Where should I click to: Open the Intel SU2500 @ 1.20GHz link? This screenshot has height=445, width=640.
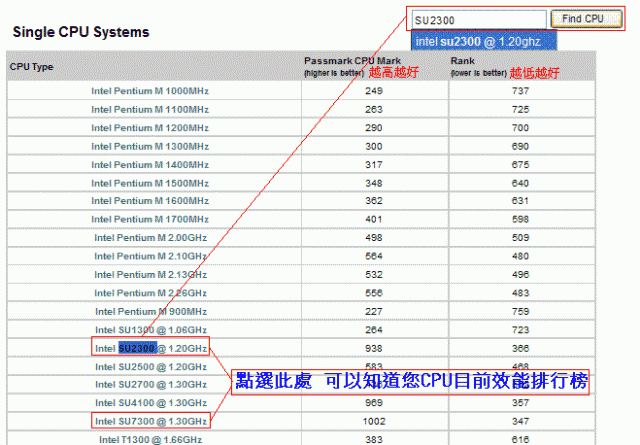(x=151, y=367)
